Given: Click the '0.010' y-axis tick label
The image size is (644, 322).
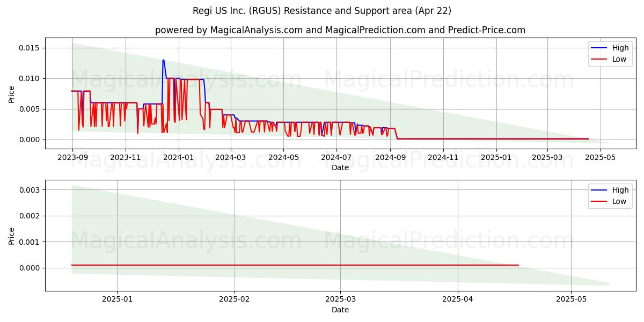Looking at the screenshot, I should (x=30, y=78).
